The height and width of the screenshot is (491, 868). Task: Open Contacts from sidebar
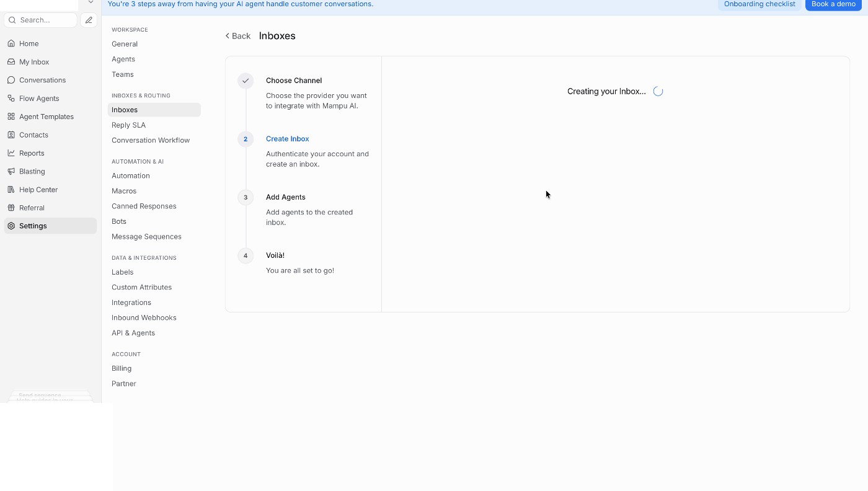pyautogui.click(x=33, y=135)
